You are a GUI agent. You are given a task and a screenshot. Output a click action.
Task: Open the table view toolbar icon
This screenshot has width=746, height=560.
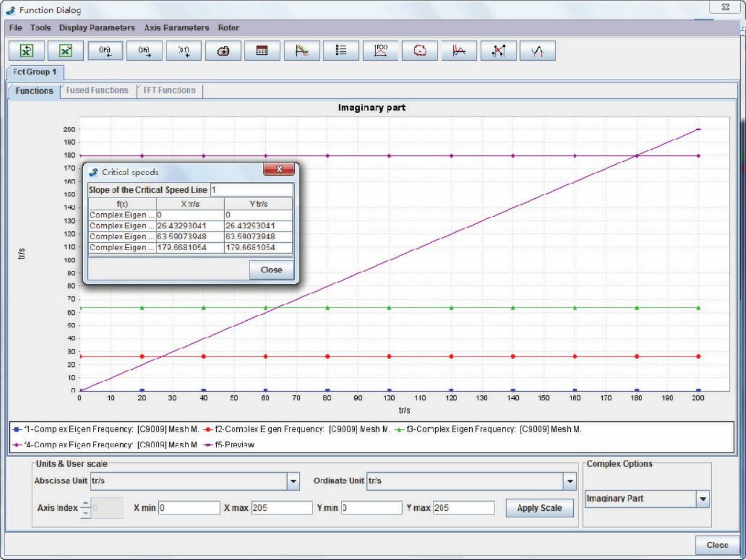pyautogui.click(x=262, y=51)
